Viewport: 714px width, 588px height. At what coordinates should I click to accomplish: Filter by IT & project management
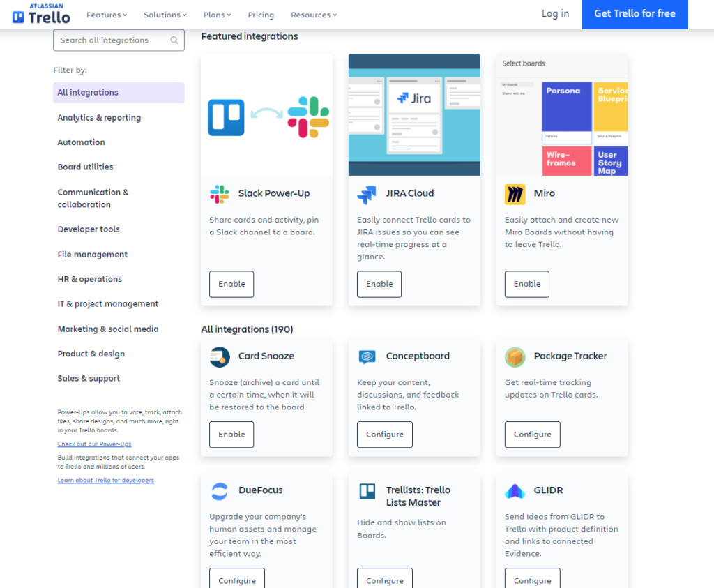click(108, 304)
